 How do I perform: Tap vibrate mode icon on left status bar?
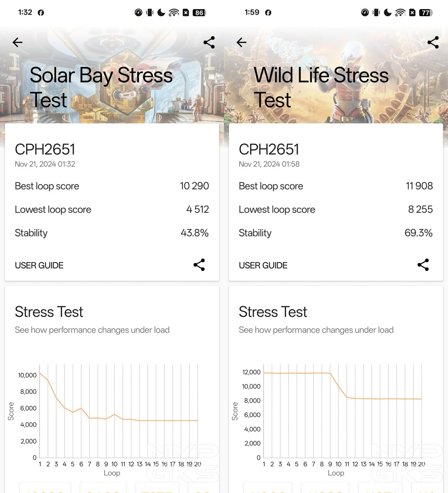tap(150, 13)
